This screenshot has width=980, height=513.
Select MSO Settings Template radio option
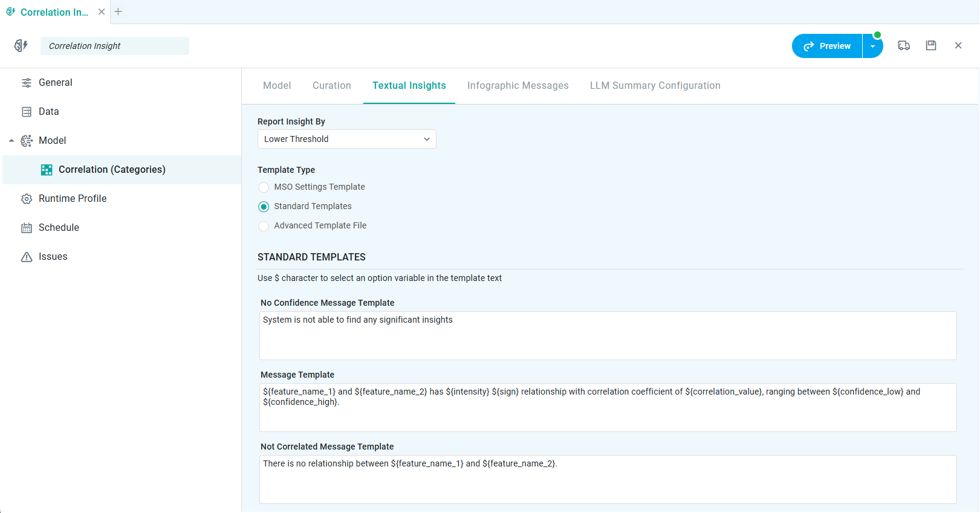pyautogui.click(x=264, y=187)
